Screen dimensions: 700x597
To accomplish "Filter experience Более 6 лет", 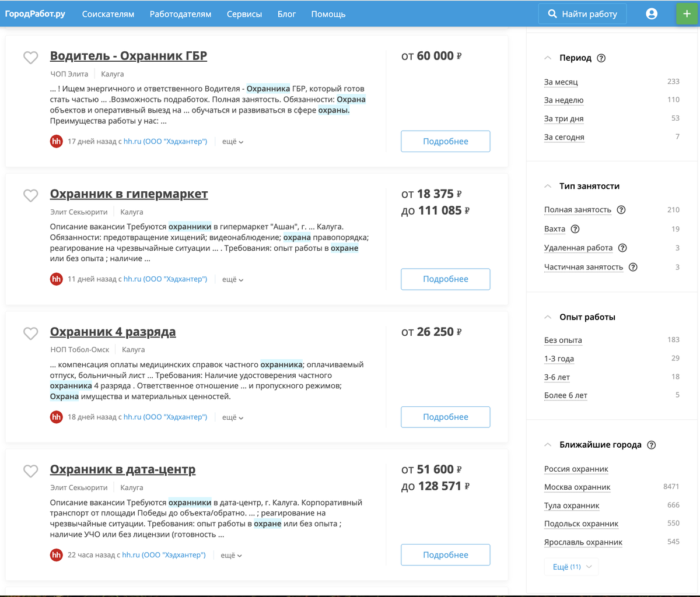I will [566, 396].
